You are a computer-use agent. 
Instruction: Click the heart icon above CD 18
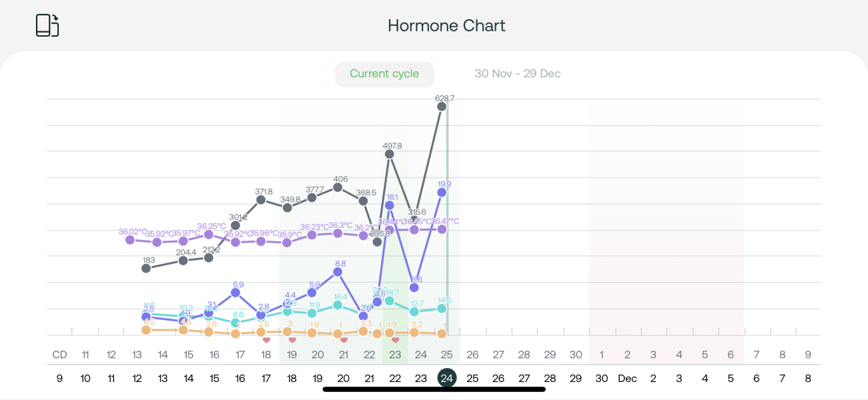[266, 340]
